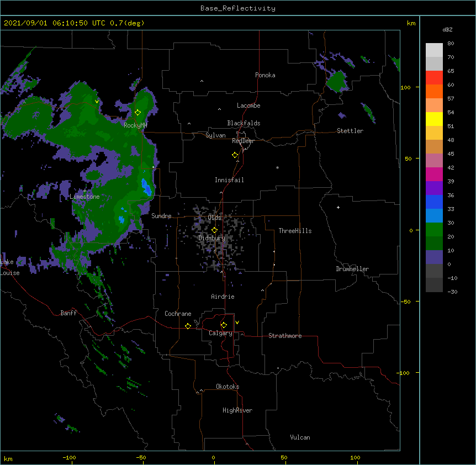The width and height of the screenshot is (476, 465).
Task: Click the Olds town label
Action: [x=215, y=218]
